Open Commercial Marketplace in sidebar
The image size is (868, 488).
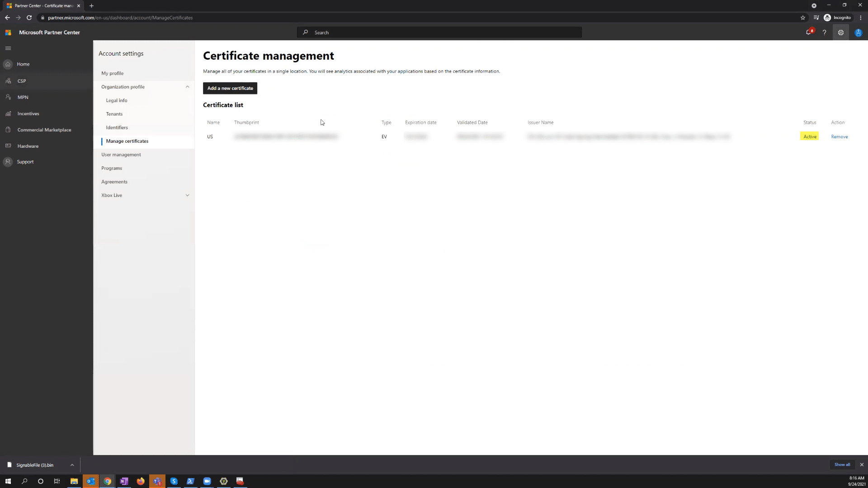[x=44, y=130]
